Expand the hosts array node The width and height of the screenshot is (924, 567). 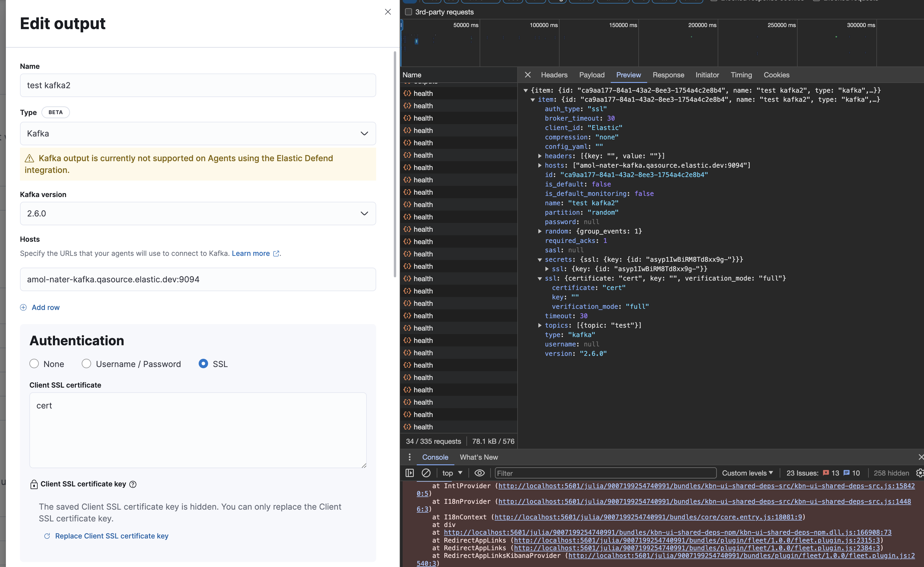pos(540,166)
